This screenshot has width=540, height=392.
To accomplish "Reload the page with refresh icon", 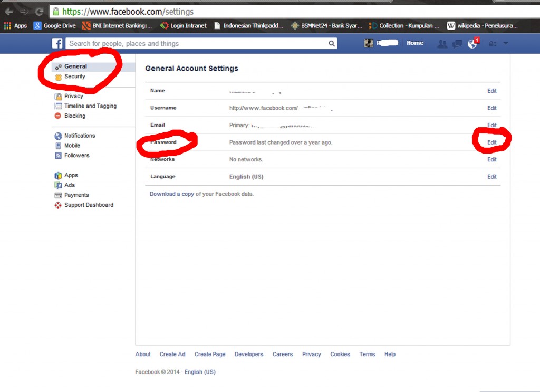I will pyautogui.click(x=39, y=12).
